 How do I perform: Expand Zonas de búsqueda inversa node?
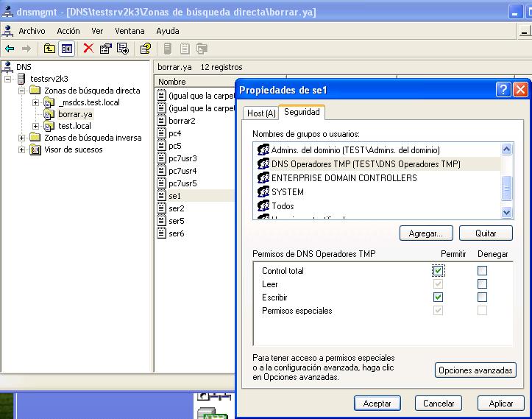click(22, 138)
